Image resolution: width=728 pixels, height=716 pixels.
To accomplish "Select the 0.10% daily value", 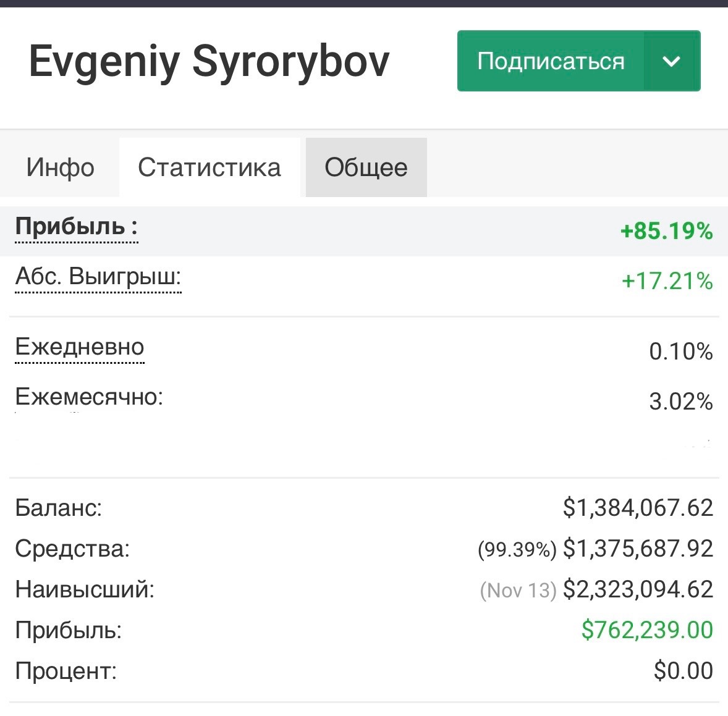I will (680, 352).
